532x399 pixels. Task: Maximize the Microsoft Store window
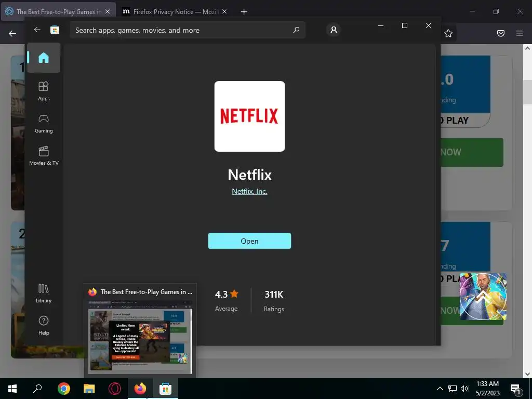[x=404, y=26]
